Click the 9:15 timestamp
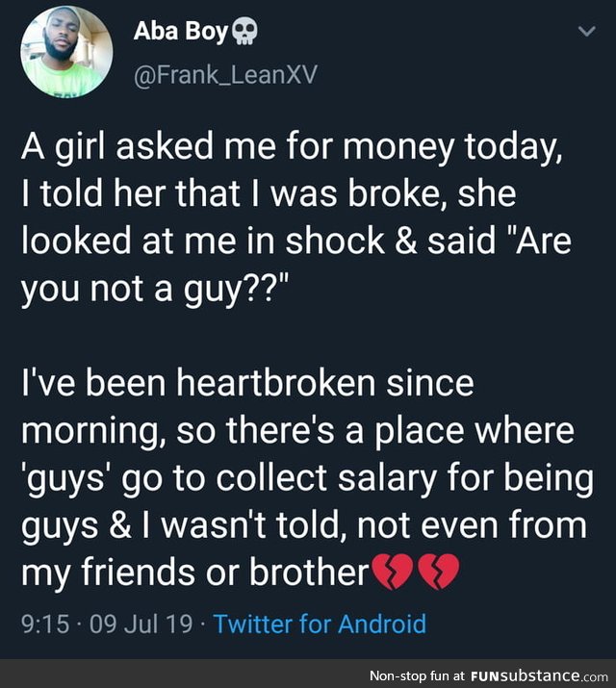Viewport: 616px width, 688px height. pos(45,624)
